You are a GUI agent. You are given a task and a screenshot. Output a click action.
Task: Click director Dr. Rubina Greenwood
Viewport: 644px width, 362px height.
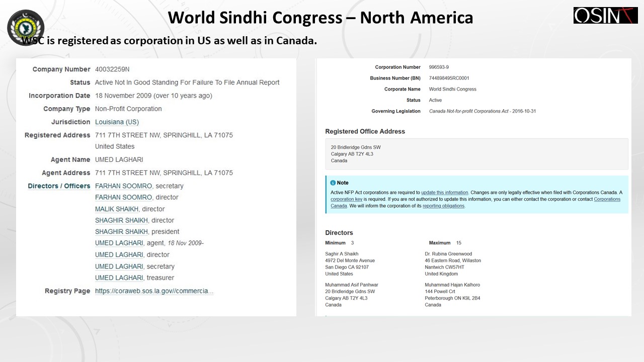448,254
